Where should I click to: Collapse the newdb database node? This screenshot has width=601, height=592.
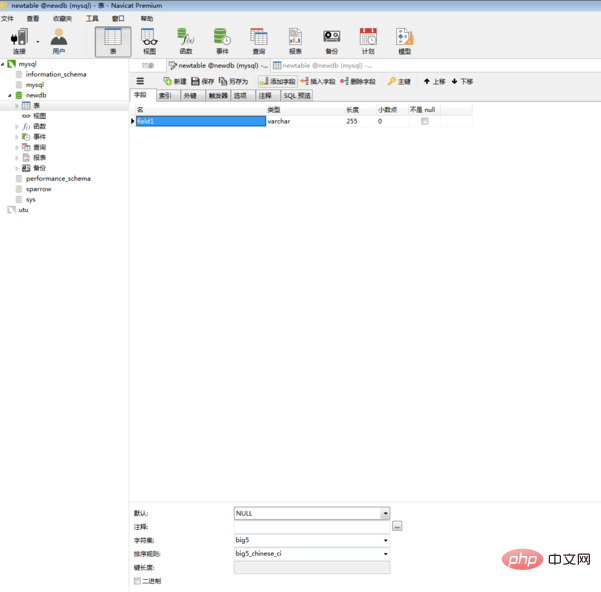click(10, 95)
